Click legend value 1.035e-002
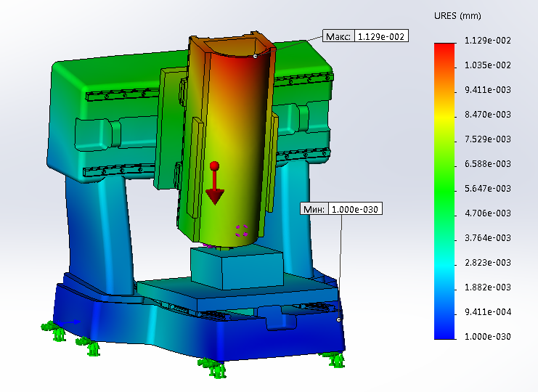538x392 pixels. (x=488, y=65)
